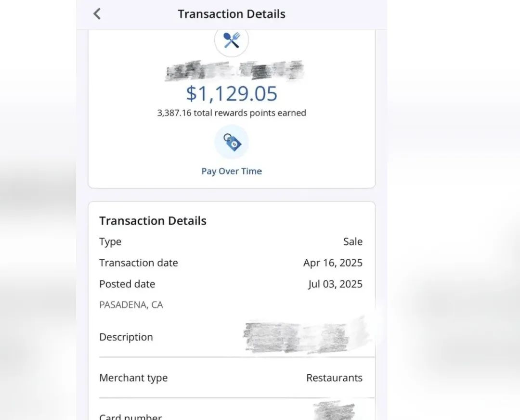Tap the restaurant fork and spoon icon
This screenshot has width=520, height=420.
(232, 40)
